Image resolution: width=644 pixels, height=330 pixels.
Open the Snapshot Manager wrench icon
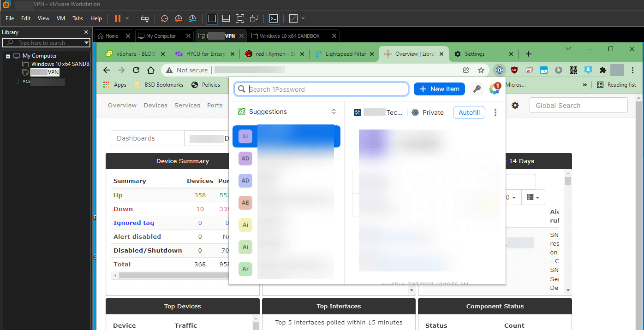click(192, 18)
